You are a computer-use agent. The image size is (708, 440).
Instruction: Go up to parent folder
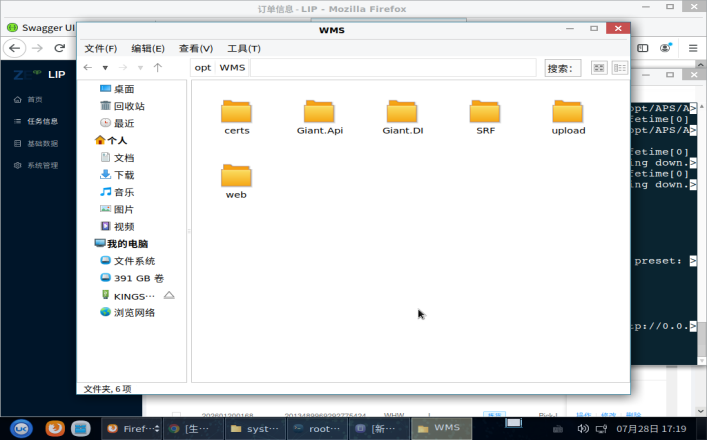click(x=157, y=68)
